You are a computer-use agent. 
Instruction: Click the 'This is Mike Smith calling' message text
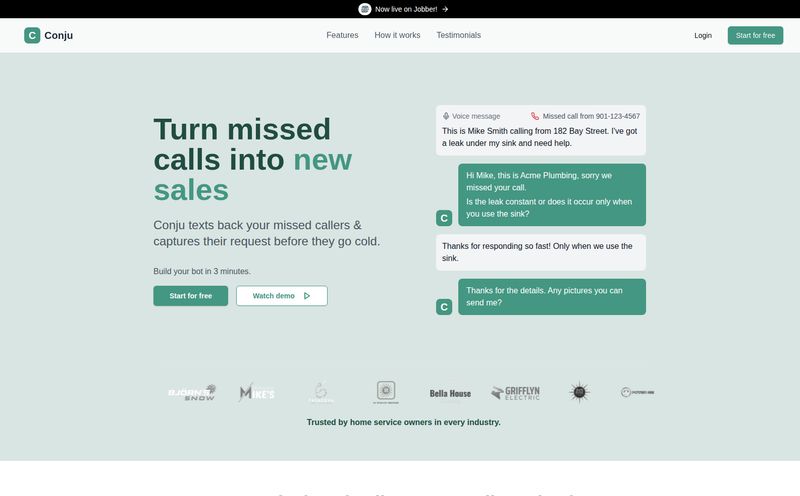(x=540, y=137)
